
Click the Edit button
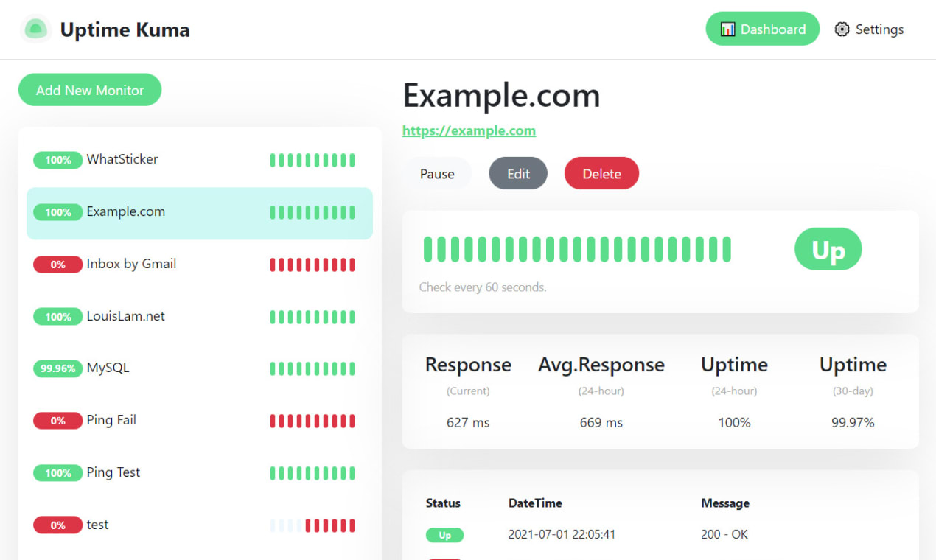pos(518,174)
